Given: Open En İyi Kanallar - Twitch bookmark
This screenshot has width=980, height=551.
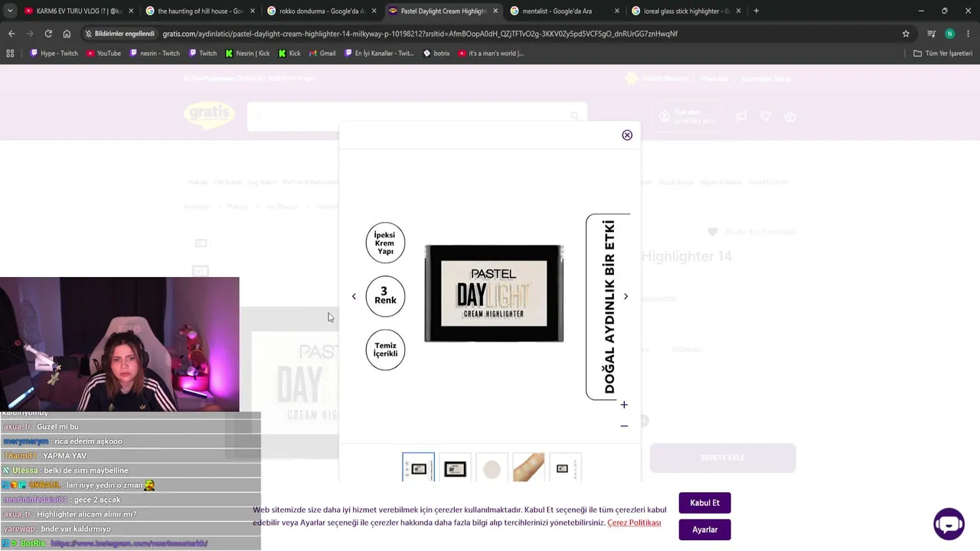Looking at the screenshot, I should [x=379, y=54].
